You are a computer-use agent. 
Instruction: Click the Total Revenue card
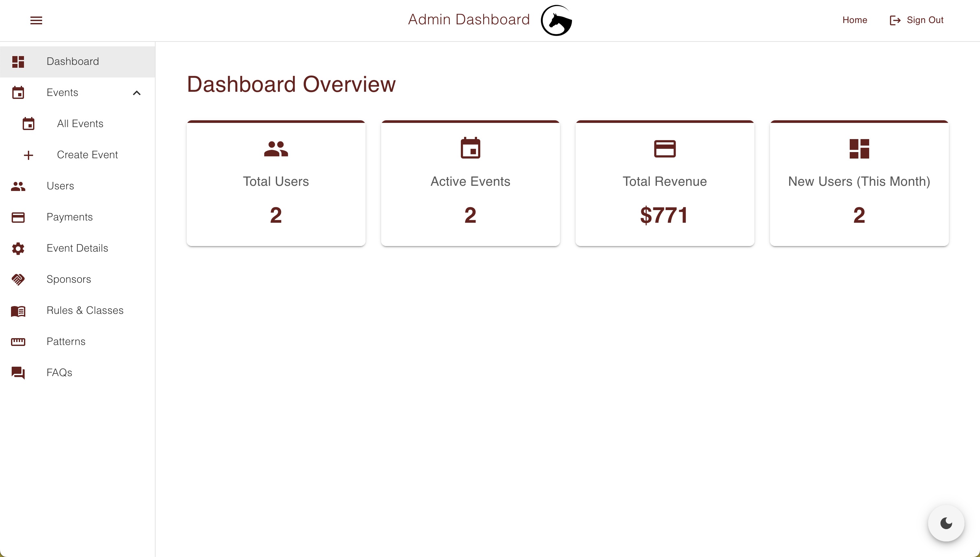664,183
